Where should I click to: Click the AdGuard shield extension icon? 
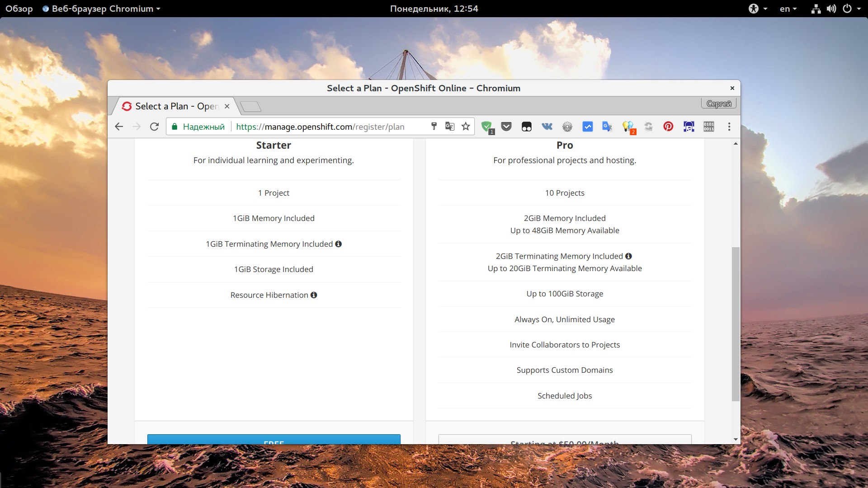(x=486, y=127)
